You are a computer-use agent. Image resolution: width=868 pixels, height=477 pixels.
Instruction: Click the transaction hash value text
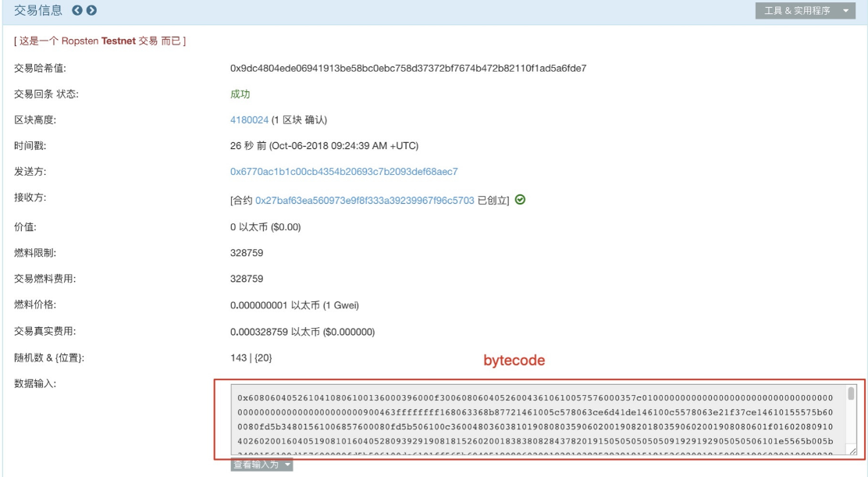pos(408,68)
